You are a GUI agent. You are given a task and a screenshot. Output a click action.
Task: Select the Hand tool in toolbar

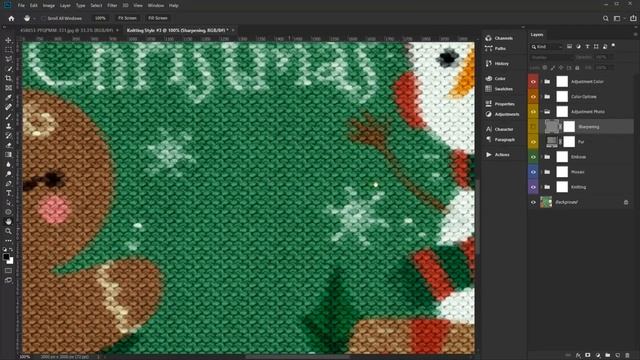(8, 222)
